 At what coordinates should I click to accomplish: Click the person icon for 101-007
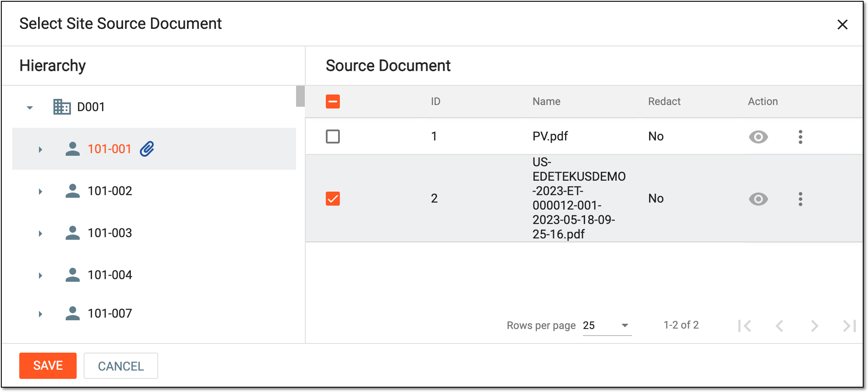pyautogui.click(x=73, y=313)
